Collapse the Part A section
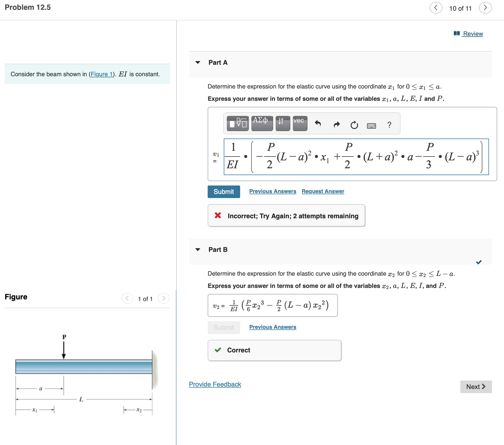The image size is (504, 445). click(x=198, y=62)
